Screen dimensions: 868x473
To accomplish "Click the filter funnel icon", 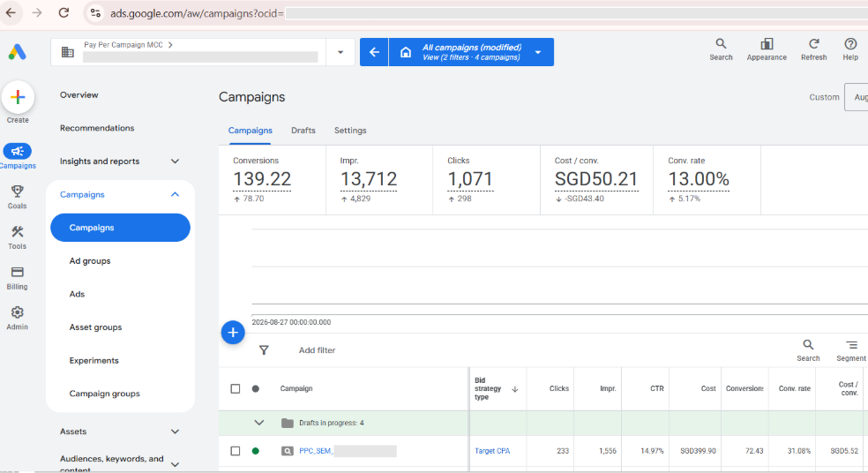I will 264,350.
